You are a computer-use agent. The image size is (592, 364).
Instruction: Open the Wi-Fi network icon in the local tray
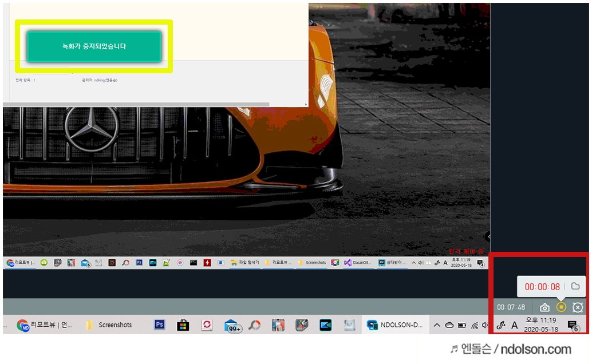(x=475, y=325)
